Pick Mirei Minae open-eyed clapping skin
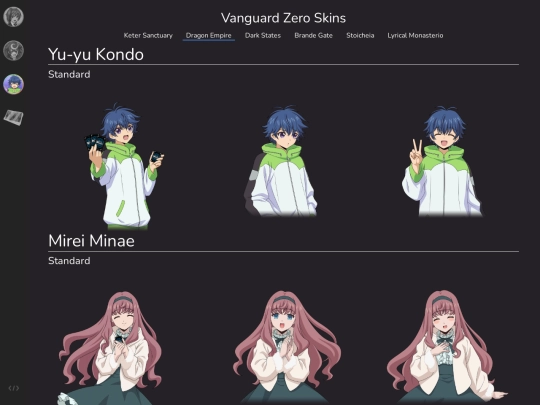This screenshot has height=405, width=540. coord(287,347)
